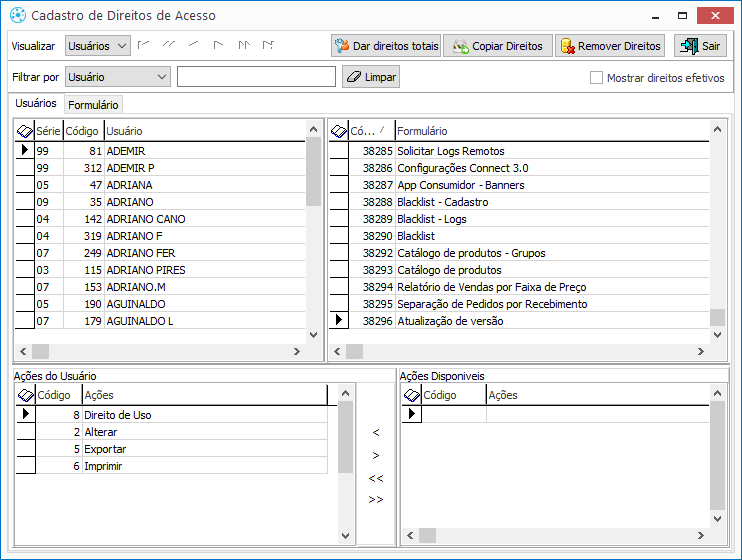Select form App Consumidor - Banners
Viewport: 742px width, 560px height.
pos(520,185)
